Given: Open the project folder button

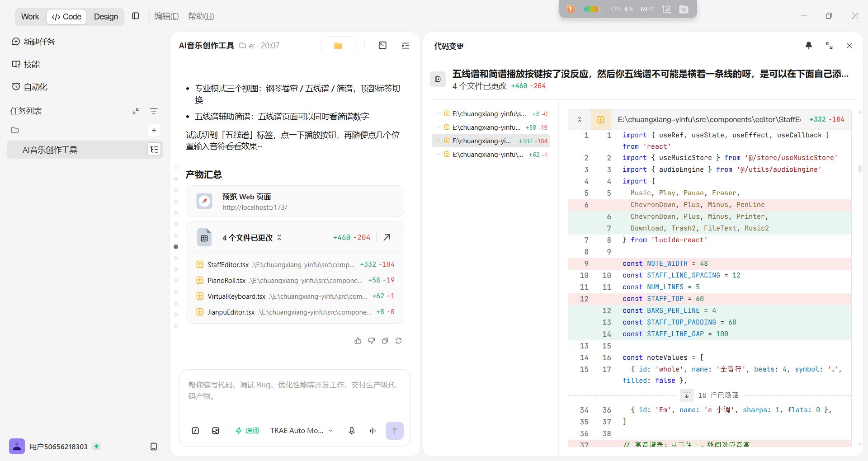Looking at the screenshot, I should pos(338,46).
